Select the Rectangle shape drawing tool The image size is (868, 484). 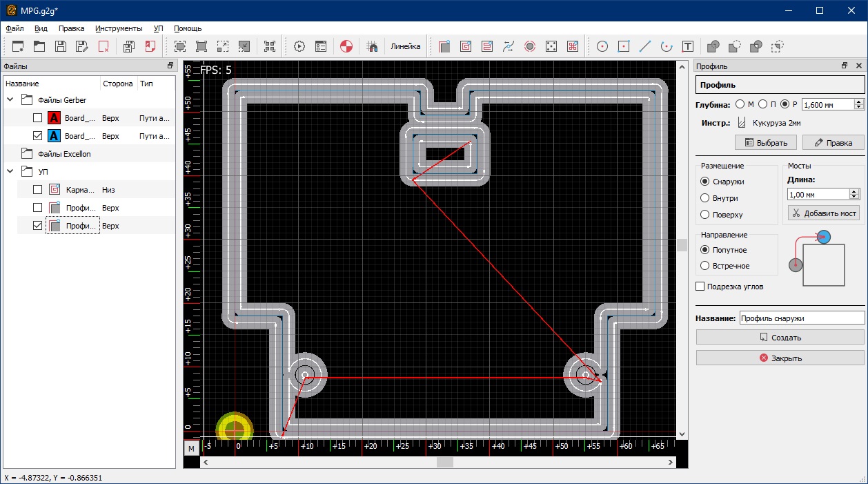pyautogui.click(x=624, y=46)
